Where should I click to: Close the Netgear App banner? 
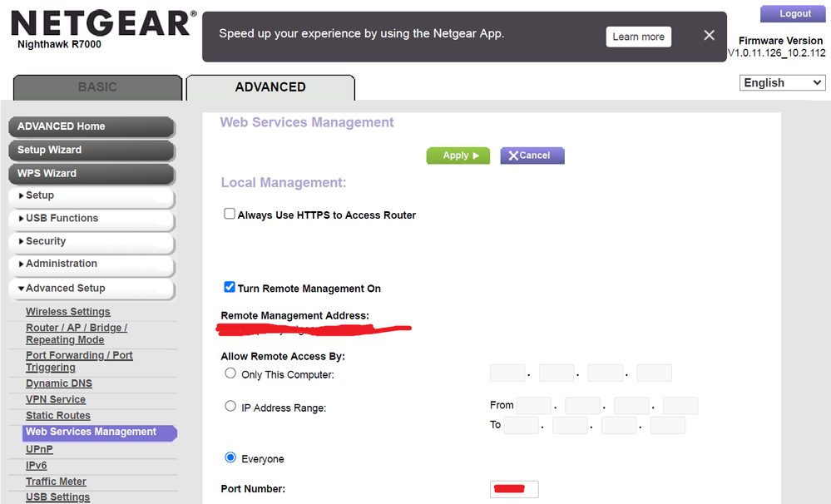pyautogui.click(x=709, y=36)
